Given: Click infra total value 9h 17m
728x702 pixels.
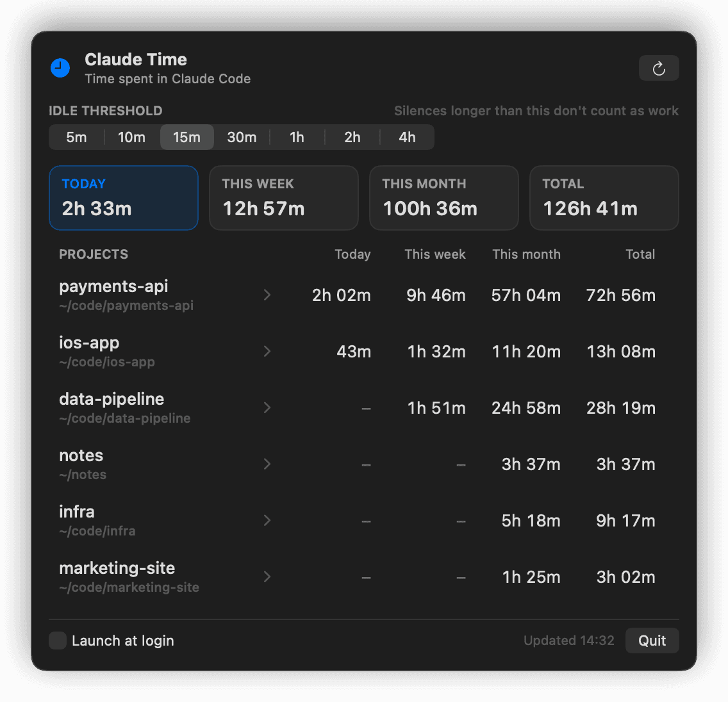Looking at the screenshot, I should tap(626, 521).
